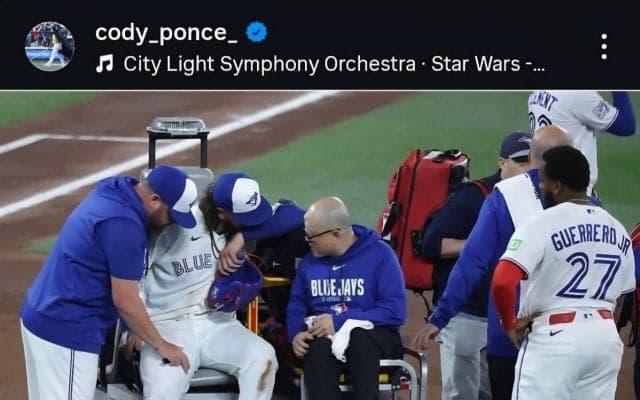The width and height of the screenshot is (640, 400).
Task: Open the three-dot more options menu
Action: tap(604, 47)
